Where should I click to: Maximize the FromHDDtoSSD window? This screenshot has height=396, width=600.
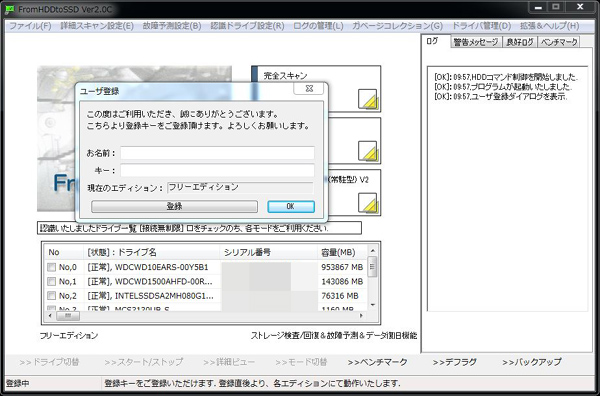coord(557,7)
